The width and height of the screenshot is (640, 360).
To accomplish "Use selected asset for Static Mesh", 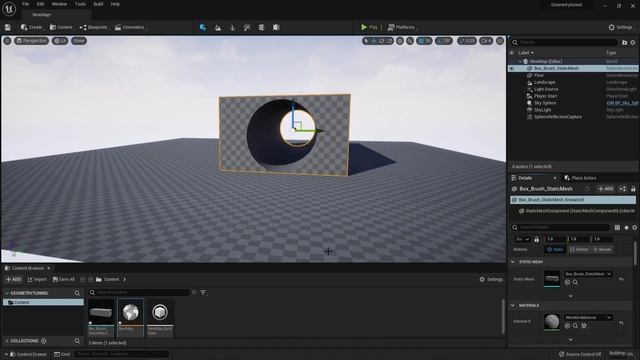I will click(567, 282).
